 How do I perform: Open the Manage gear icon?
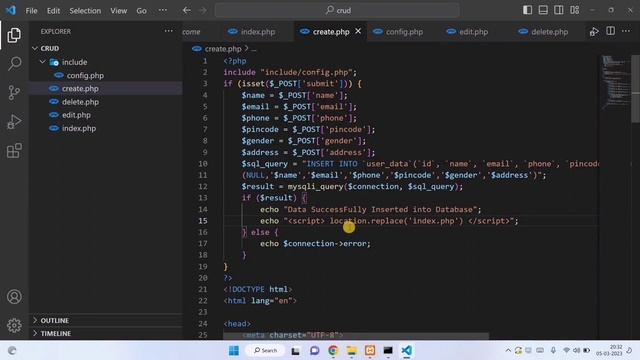[x=14, y=325]
